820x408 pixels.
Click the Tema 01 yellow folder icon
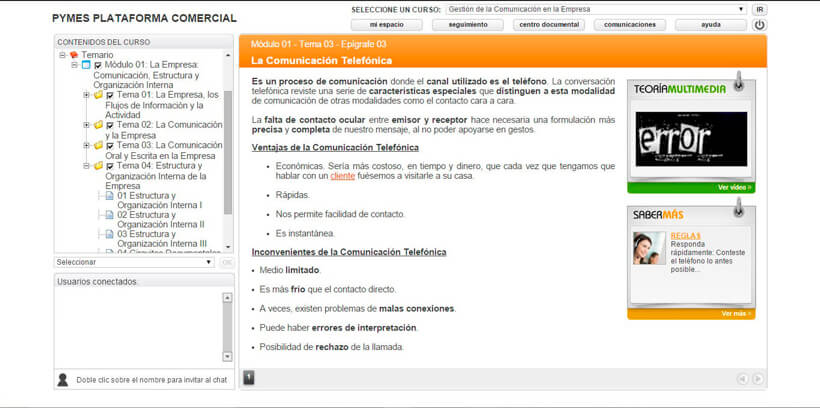click(98, 95)
